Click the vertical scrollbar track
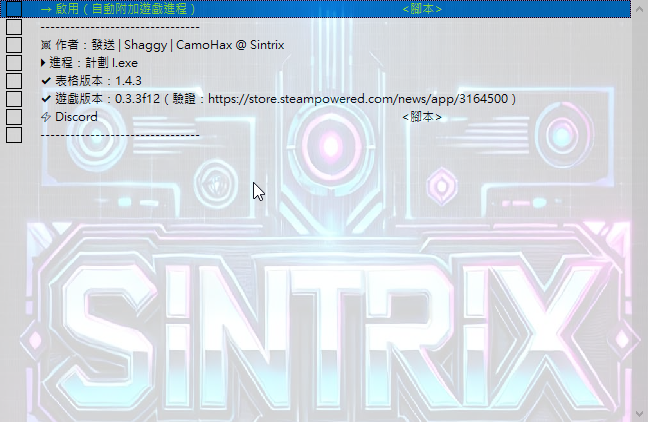This screenshot has height=422, width=648. click(x=639, y=211)
